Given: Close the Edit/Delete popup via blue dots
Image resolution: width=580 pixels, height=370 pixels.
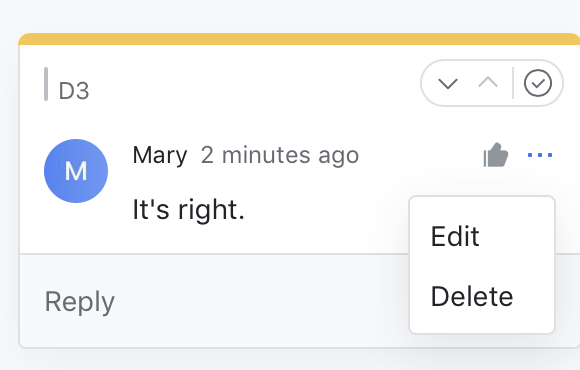Looking at the screenshot, I should point(540,155).
